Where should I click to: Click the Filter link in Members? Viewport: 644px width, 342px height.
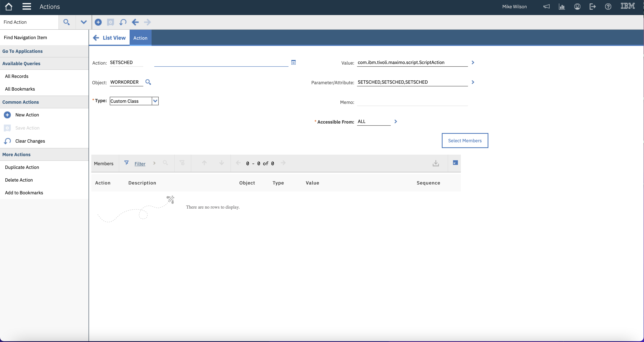click(x=140, y=164)
